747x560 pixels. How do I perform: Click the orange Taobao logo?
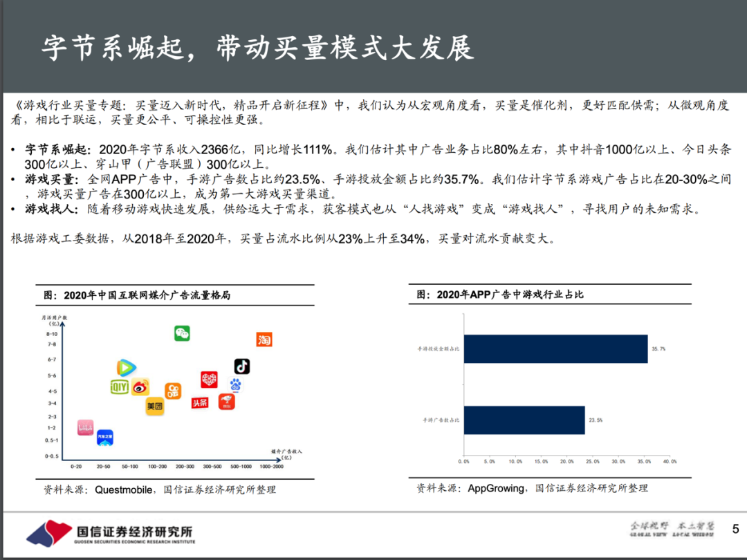(264, 339)
